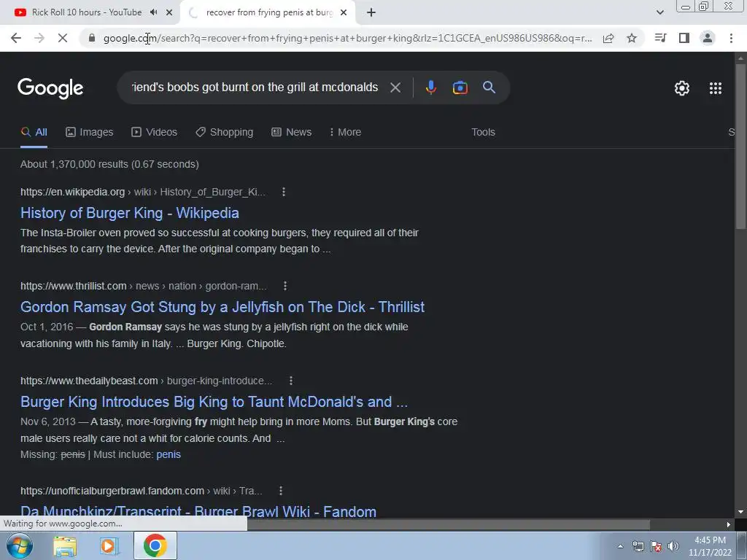Image resolution: width=747 pixels, height=560 pixels.
Task: Open Burger King Introduces Big King result
Action: 214,402
